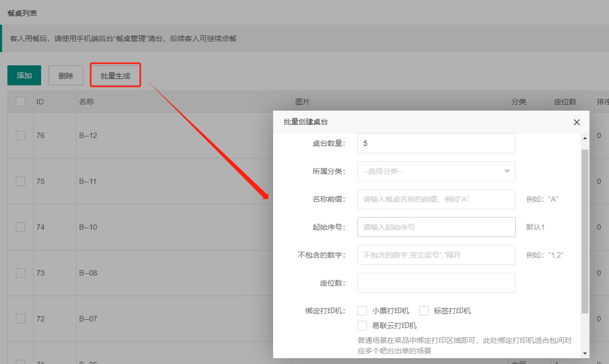This screenshot has width=609, height=364.
Task: Check the 小票打印机 checkbox
Action: (x=362, y=311)
